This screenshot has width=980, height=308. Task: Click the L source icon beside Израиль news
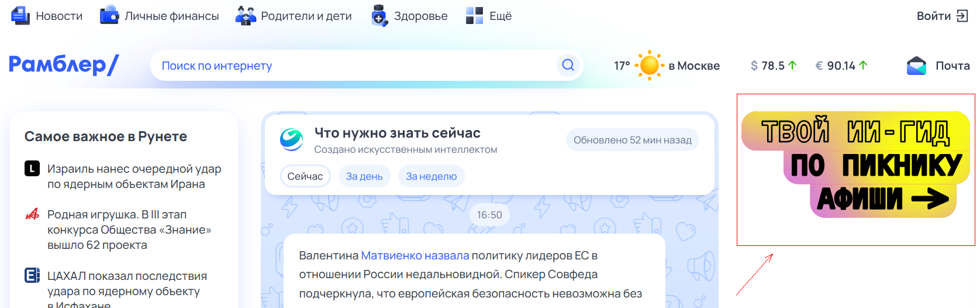click(32, 169)
